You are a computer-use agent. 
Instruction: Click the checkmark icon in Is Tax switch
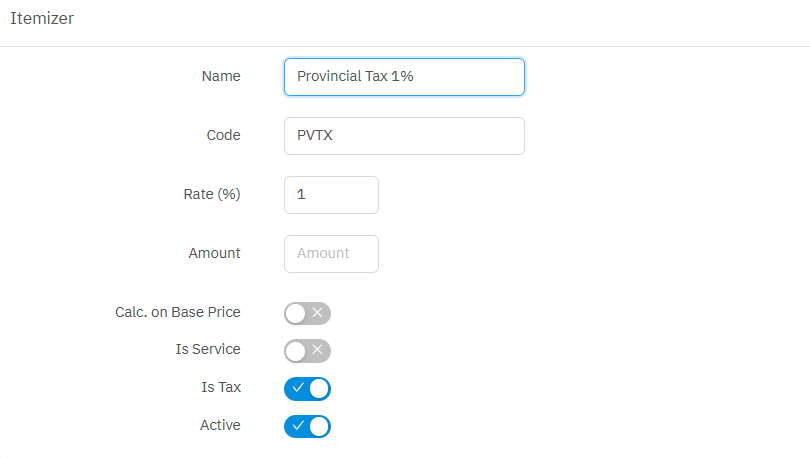click(297, 388)
